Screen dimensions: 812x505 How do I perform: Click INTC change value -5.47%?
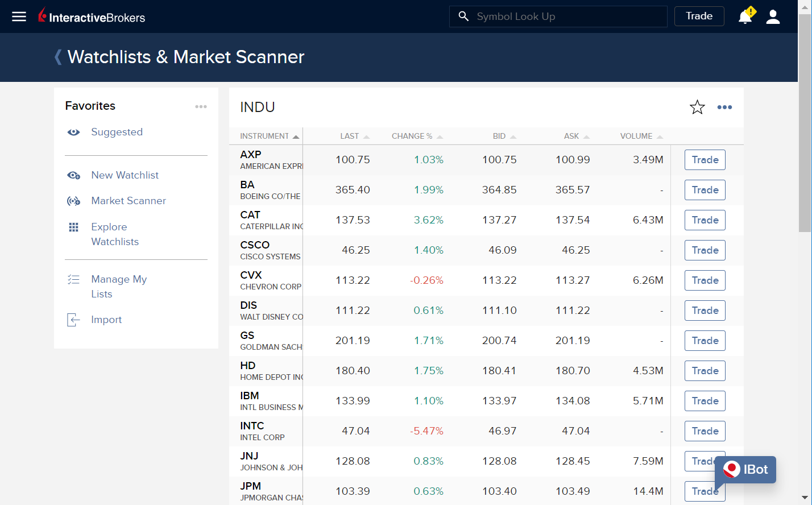point(426,431)
